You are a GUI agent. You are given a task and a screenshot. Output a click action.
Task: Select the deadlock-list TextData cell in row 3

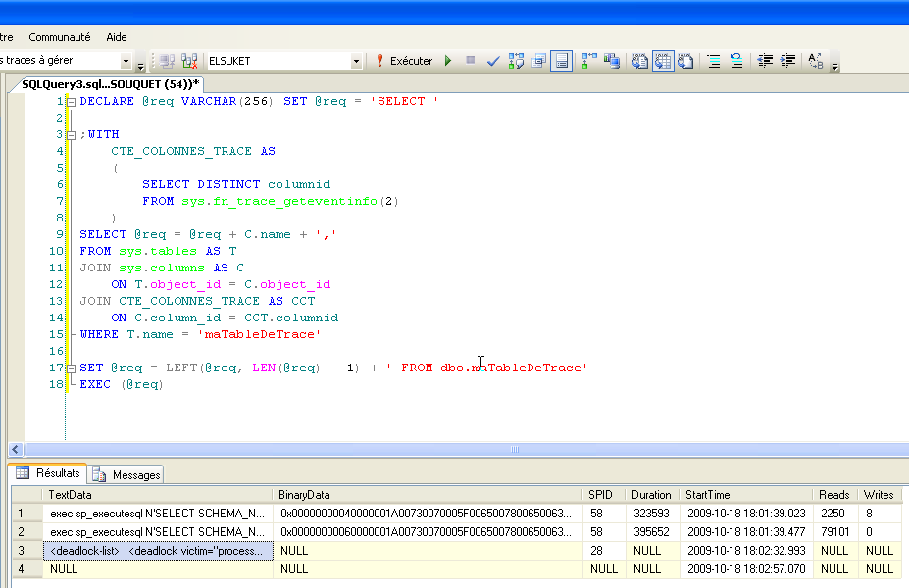click(157, 551)
